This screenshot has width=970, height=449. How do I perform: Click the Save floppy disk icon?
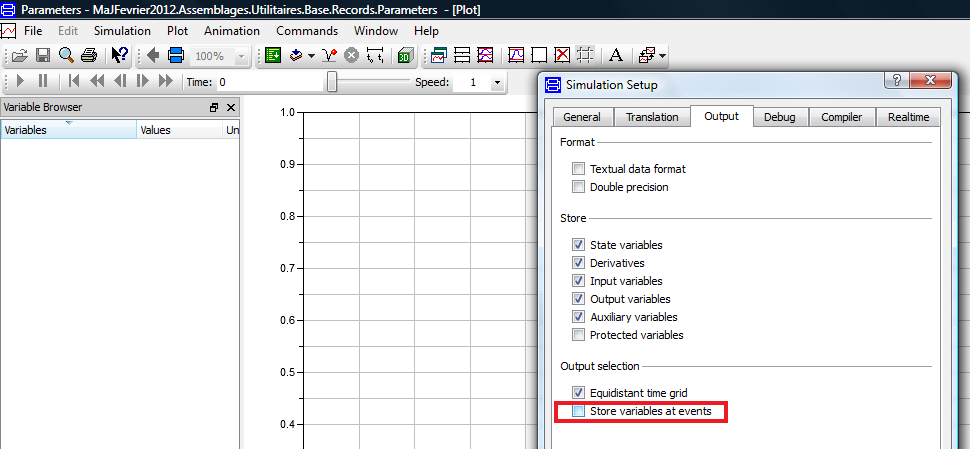tap(43, 56)
